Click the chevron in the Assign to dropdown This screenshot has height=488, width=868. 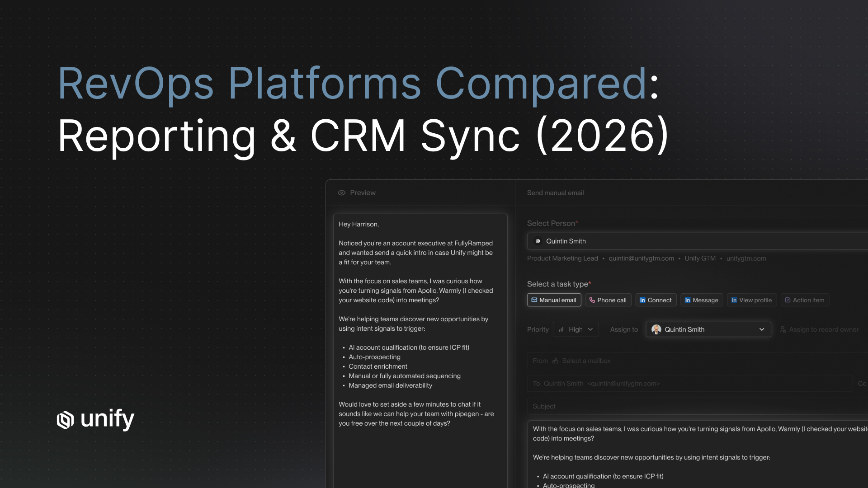click(762, 329)
